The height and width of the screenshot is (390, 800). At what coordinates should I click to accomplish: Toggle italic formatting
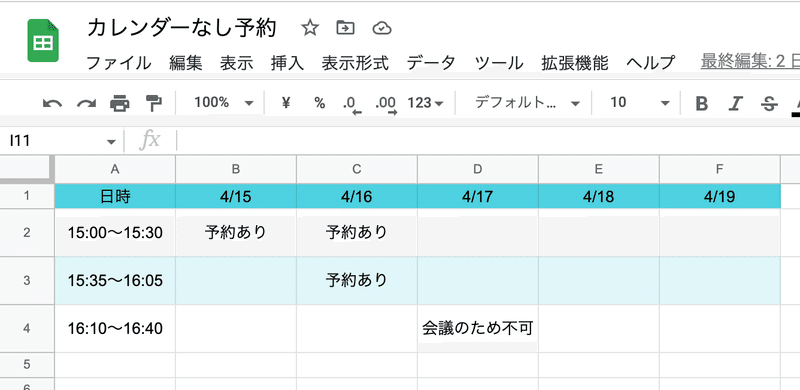[x=735, y=104]
